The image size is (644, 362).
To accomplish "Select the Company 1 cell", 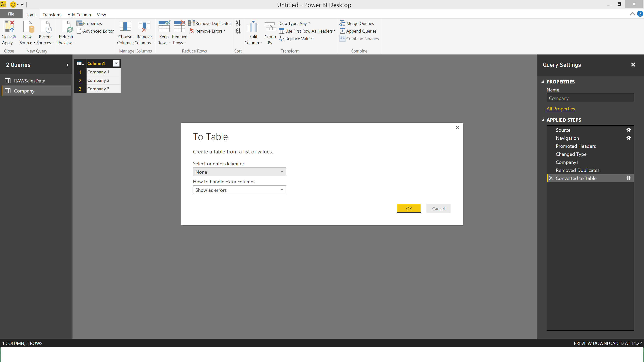I will (x=103, y=72).
